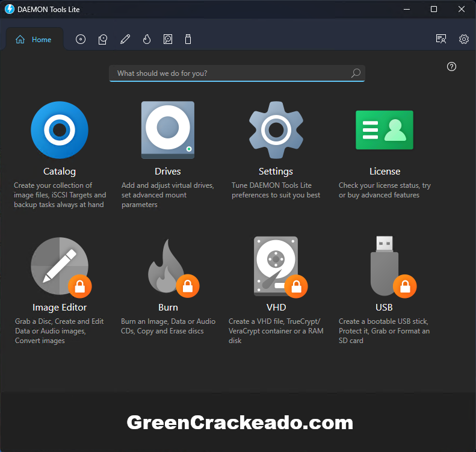Click 'Create your collection of image files' description
This screenshot has width=476, height=452.
tap(60, 195)
